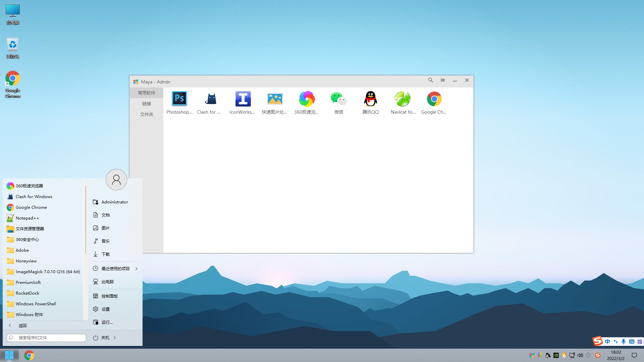Launch WeChat (微信) icon

tap(338, 99)
